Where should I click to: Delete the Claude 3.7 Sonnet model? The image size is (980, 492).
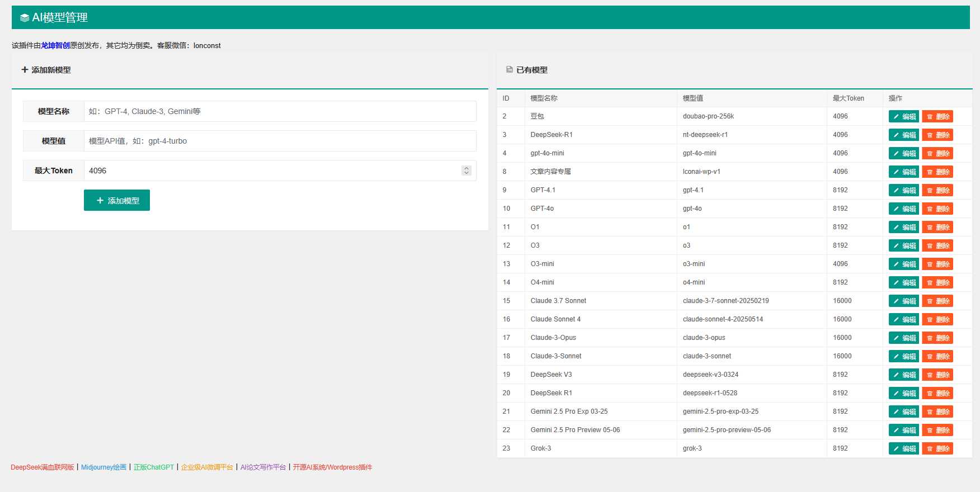point(937,301)
